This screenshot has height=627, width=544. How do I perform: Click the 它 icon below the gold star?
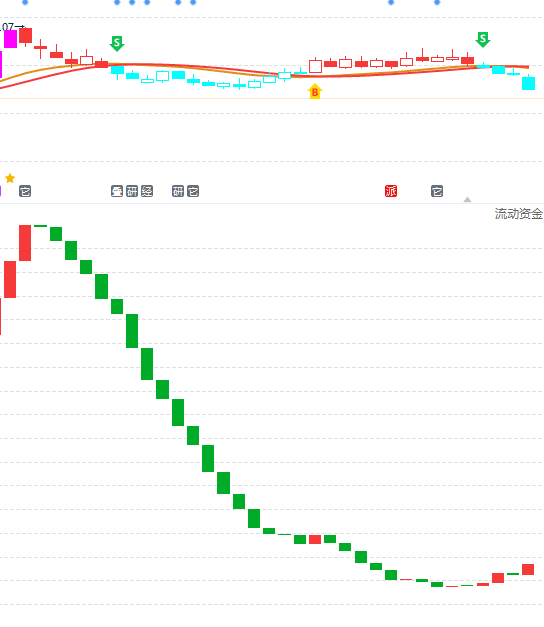25,192
